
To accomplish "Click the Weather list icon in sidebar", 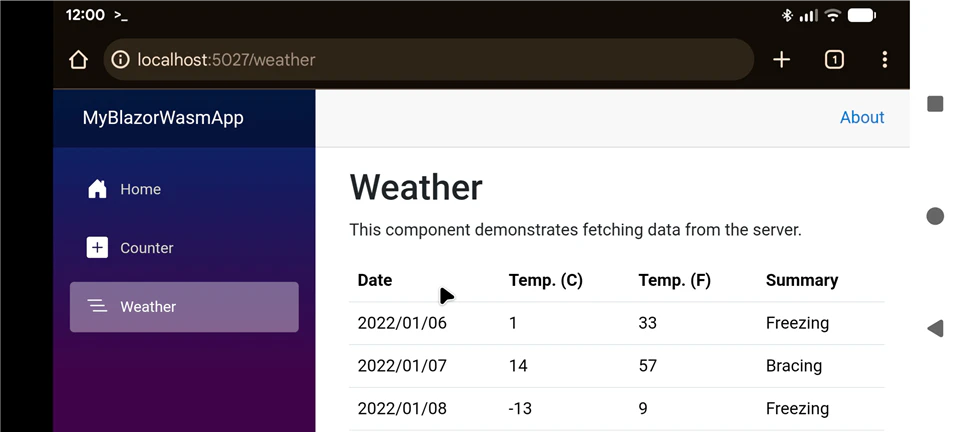I will pos(97,306).
